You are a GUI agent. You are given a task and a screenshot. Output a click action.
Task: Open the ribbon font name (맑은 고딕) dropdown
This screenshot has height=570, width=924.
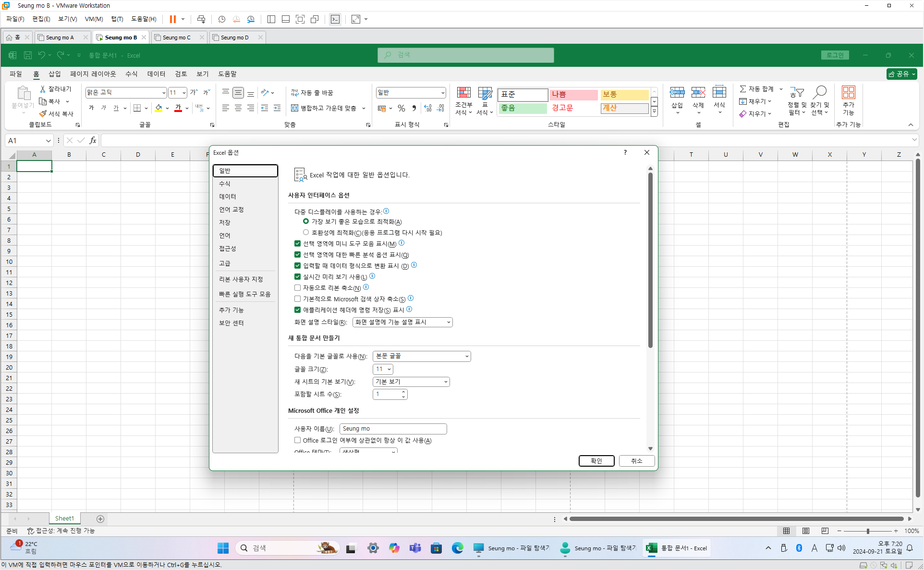tap(164, 93)
